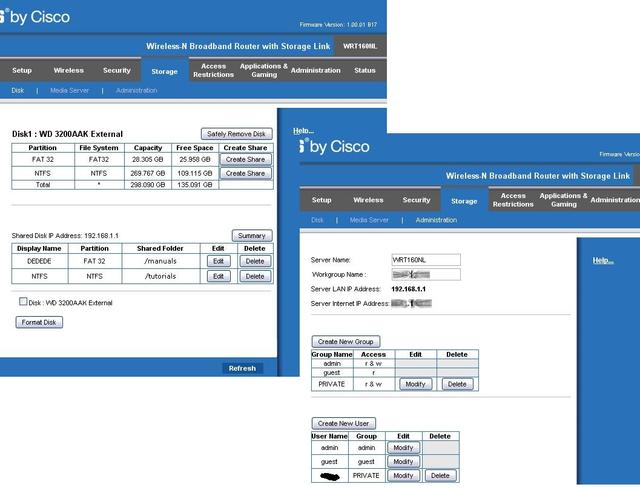Delete the PRIVATE group
640x490 pixels.
click(x=457, y=384)
